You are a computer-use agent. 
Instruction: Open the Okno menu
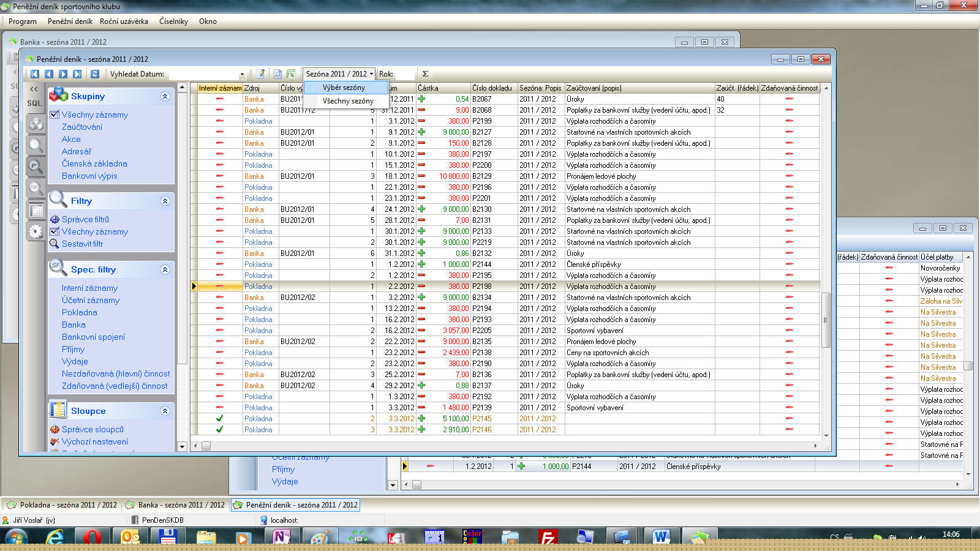coord(208,21)
